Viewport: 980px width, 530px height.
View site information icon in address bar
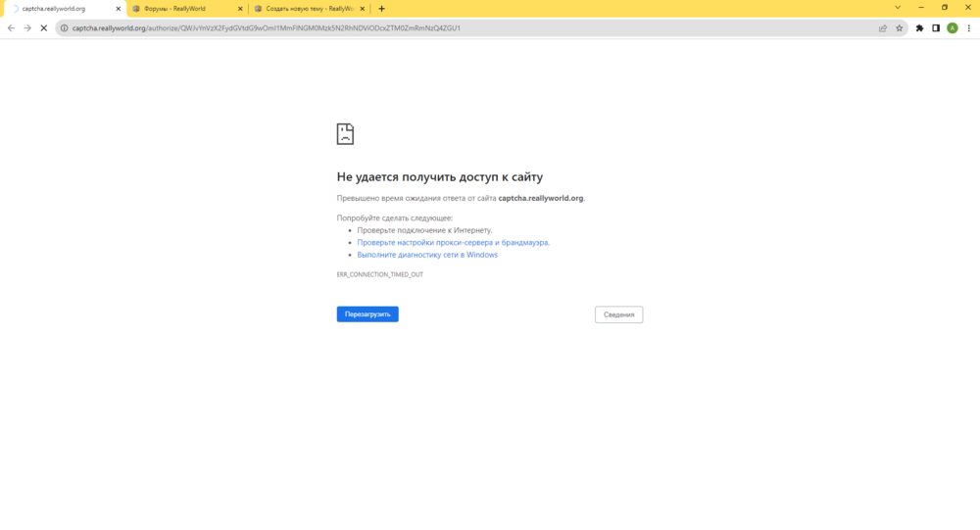click(64, 28)
